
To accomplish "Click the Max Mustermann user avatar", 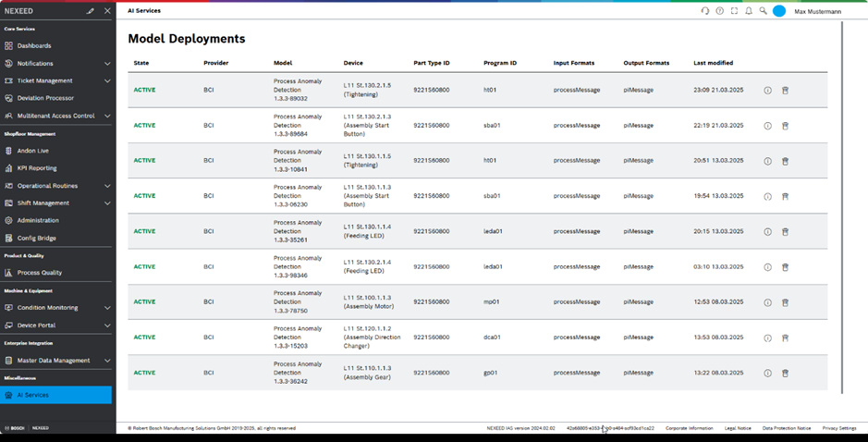I will tap(779, 11).
